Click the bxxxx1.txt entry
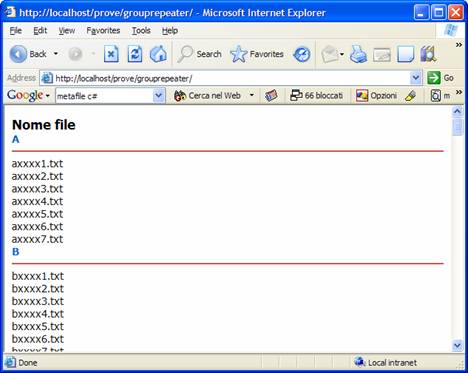Viewport: 468px width, 373px height. point(38,276)
